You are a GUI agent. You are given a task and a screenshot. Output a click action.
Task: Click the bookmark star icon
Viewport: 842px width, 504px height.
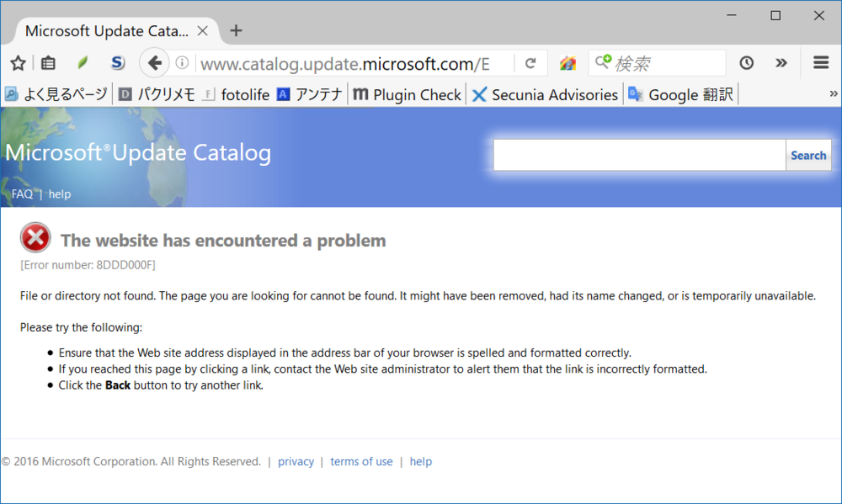[x=19, y=63]
